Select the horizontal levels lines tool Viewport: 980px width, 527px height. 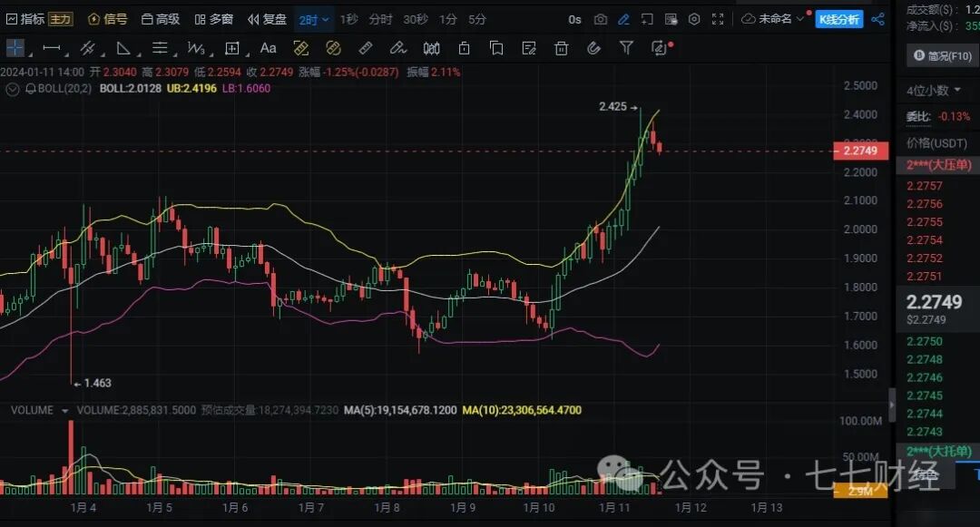160,48
